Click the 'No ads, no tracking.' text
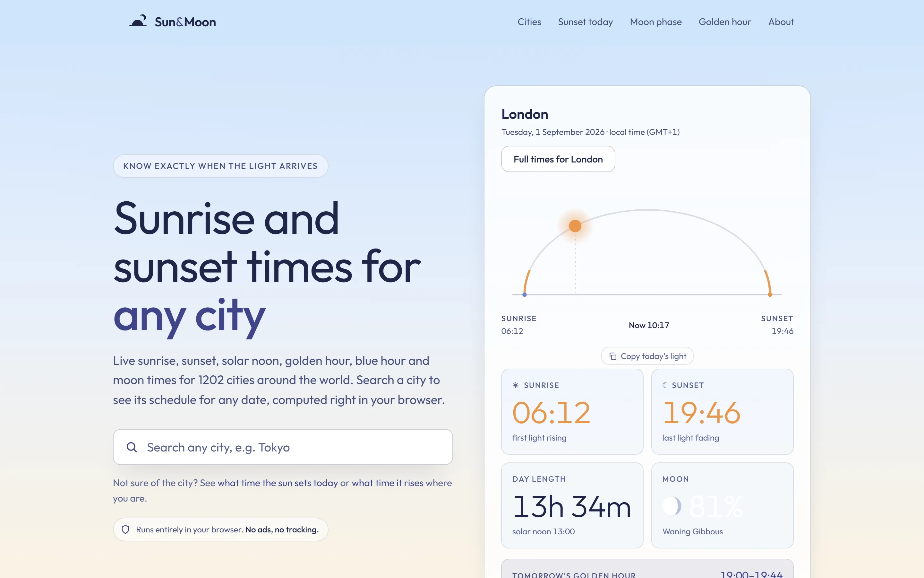 (x=282, y=530)
